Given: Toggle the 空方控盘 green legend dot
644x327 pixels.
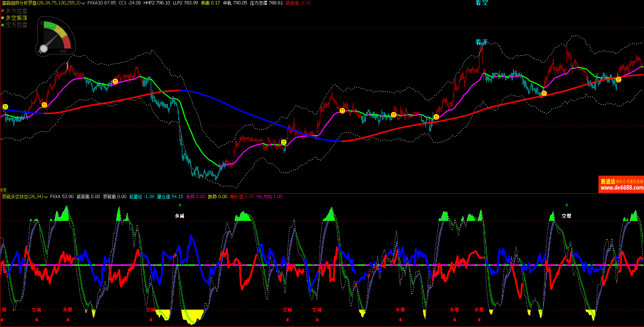Looking at the screenshot, I should click(3, 25).
